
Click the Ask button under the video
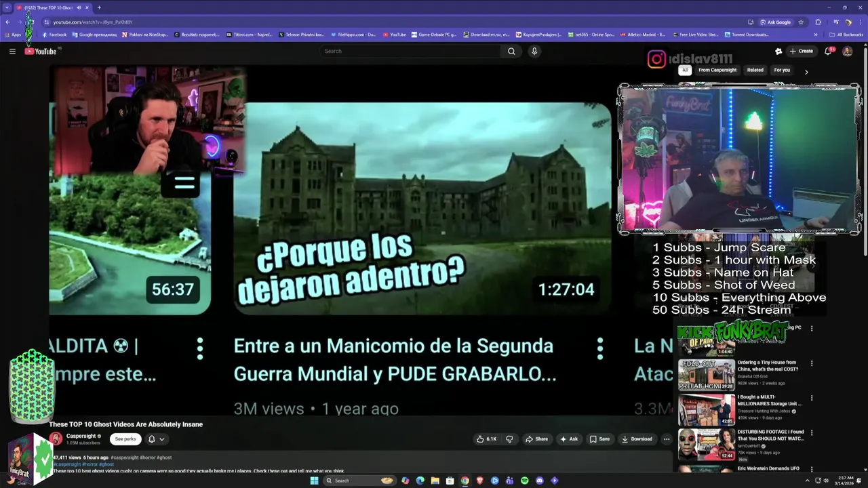pyautogui.click(x=568, y=439)
